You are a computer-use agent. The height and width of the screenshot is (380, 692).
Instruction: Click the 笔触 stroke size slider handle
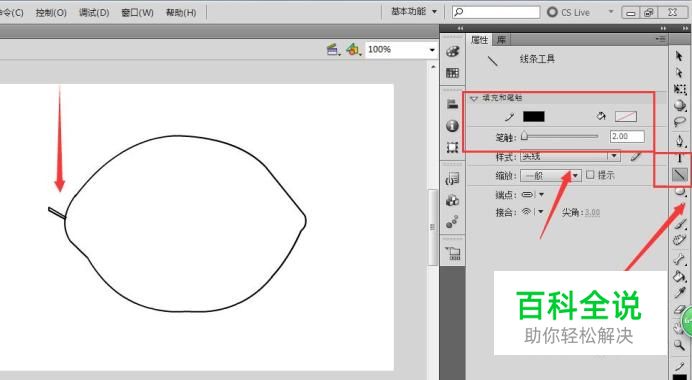click(x=524, y=136)
